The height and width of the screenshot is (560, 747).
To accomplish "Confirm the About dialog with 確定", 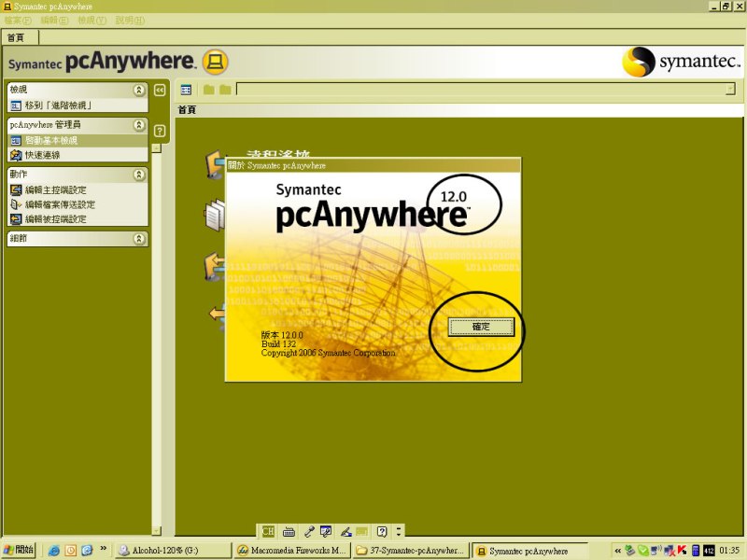I will (x=481, y=328).
